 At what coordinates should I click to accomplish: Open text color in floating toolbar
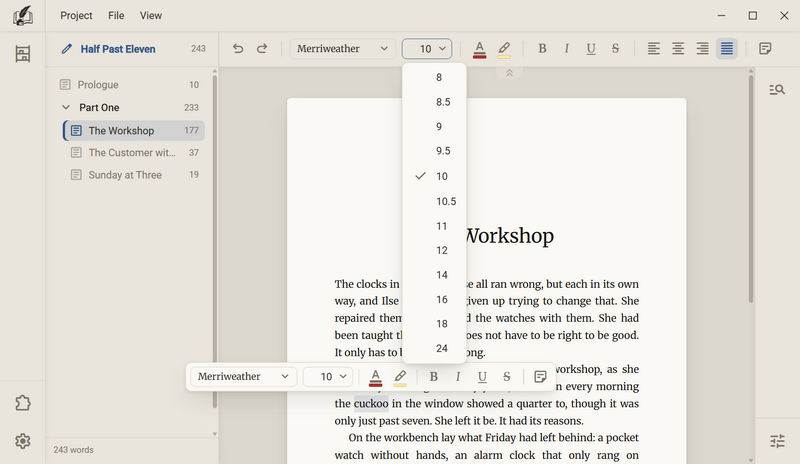pyautogui.click(x=376, y=377)
